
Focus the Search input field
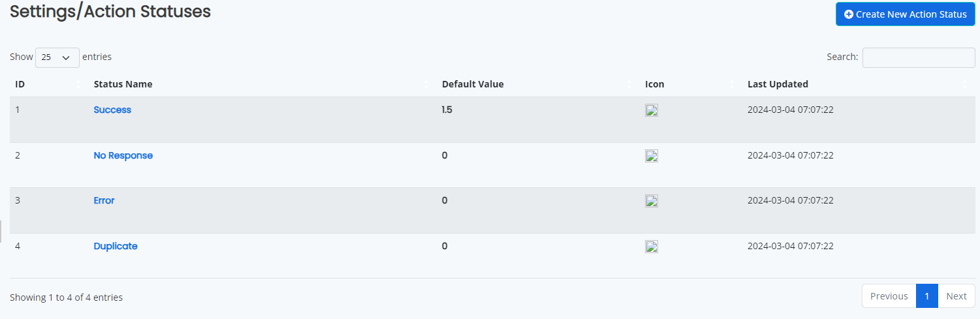[x=919, y=57]
